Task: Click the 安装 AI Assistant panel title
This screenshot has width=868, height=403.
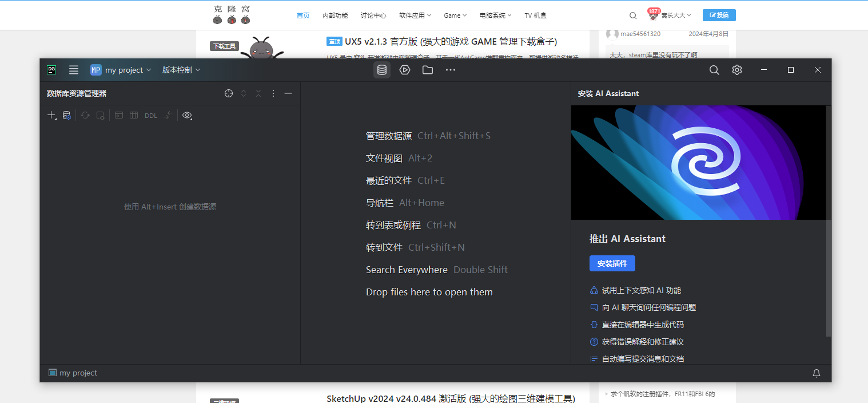Action: (608, 93)
